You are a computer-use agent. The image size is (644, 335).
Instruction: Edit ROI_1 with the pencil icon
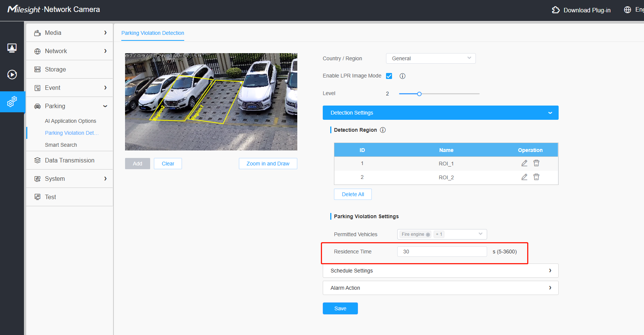coord(524,163)
